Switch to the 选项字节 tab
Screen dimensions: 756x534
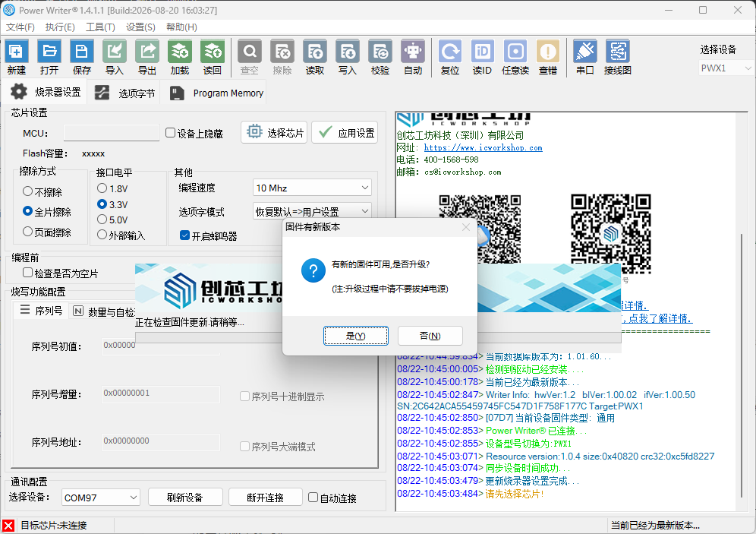tap(125, 93)
